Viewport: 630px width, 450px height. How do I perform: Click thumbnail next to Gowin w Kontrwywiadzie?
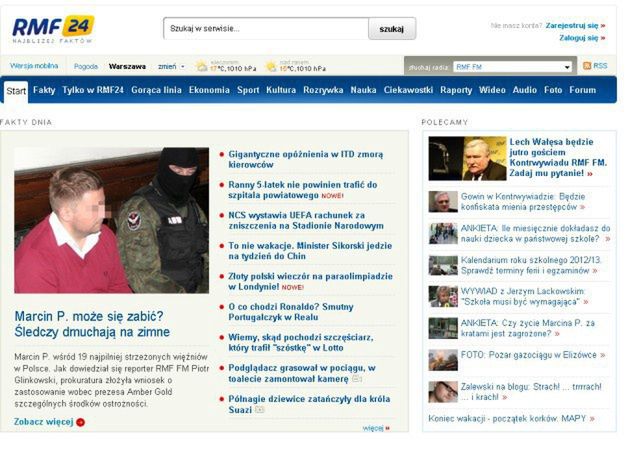[x=443, y=201]
